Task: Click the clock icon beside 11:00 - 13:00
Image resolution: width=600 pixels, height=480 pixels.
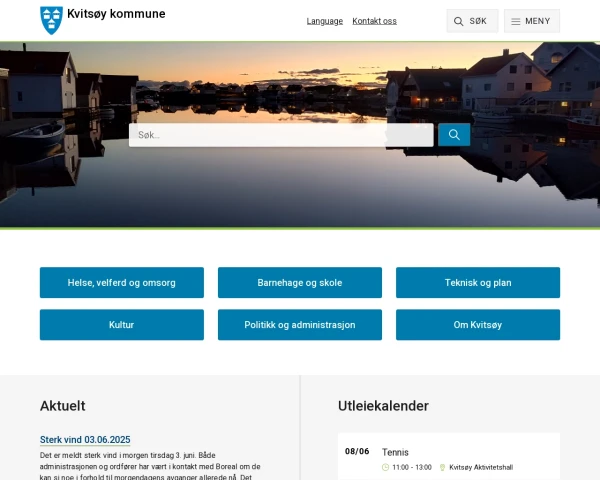Action: [385, 467]
